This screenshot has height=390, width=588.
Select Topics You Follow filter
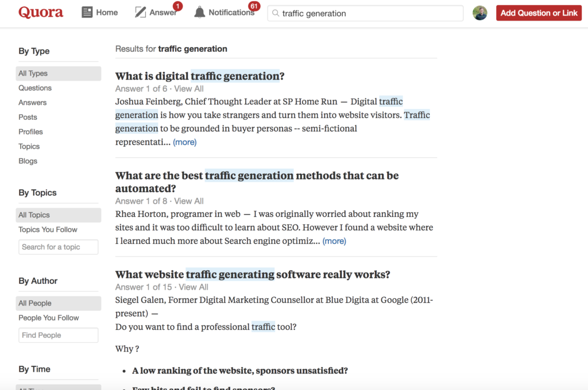point(48,229)
